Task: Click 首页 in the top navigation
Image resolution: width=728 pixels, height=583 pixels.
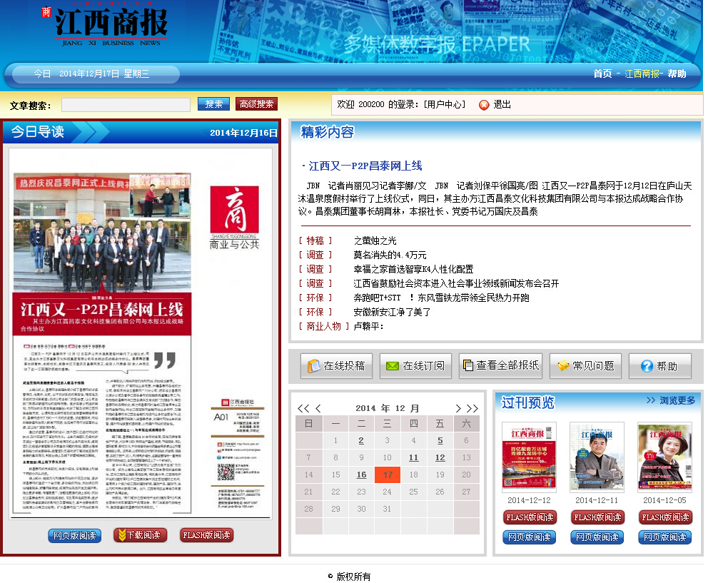Action: 602,73
